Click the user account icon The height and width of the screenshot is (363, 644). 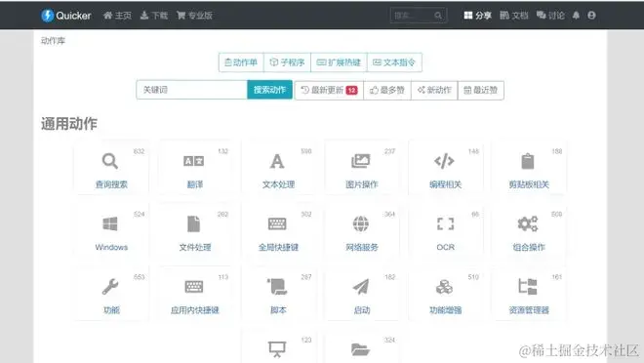(x=591, y=16)
